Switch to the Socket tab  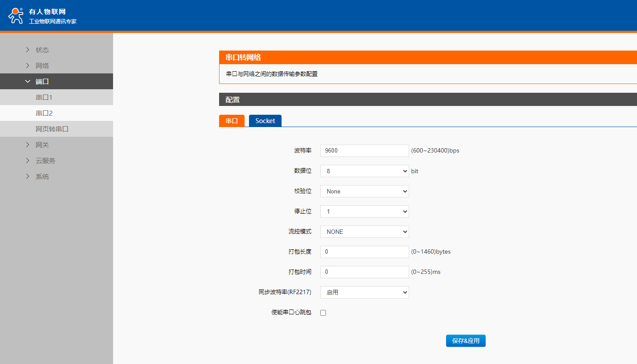click(x=265, y=121)
